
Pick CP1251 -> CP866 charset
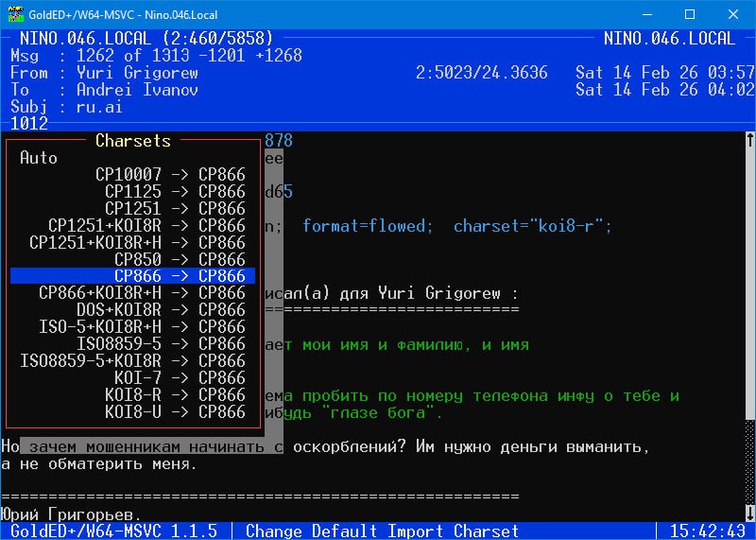pyautogui.click(x=175, y=209)
